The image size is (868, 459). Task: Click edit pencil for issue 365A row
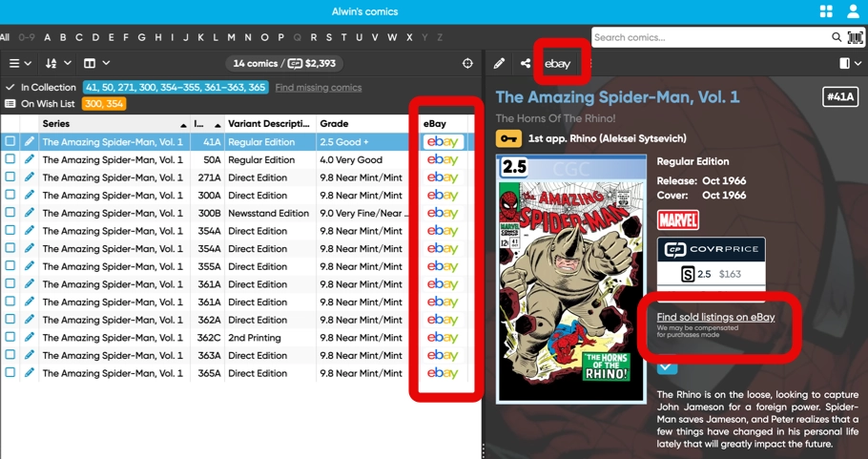[x=30, y=372]
